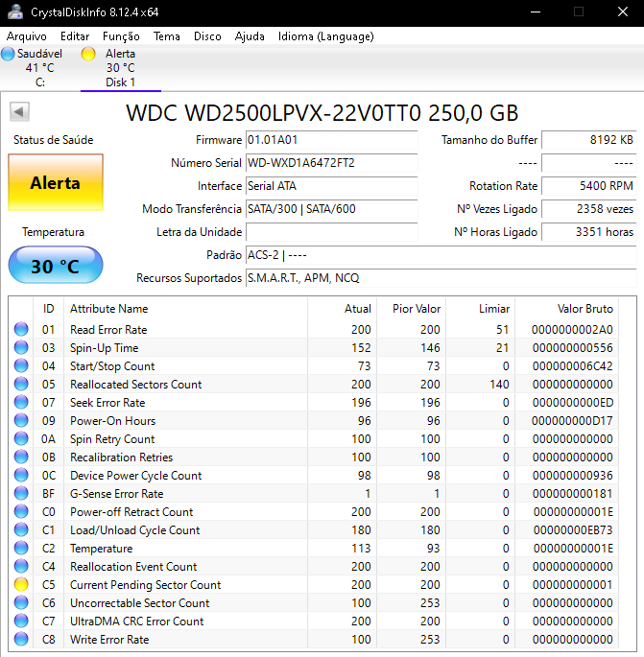Click the empty Letra da Unidade field

coord(331,232)
